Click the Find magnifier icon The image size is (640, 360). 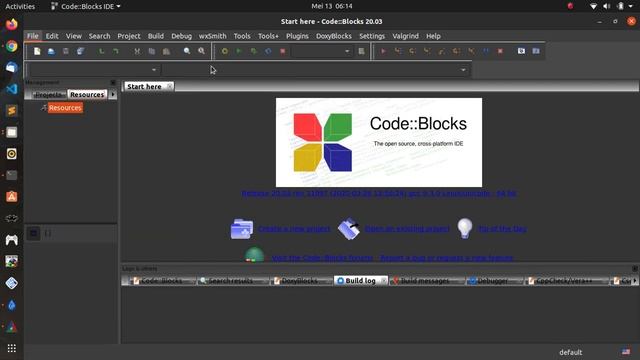187,51
